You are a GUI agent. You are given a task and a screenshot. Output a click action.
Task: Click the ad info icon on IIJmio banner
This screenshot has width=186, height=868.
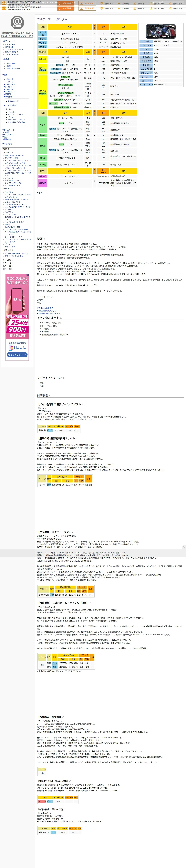28,275
